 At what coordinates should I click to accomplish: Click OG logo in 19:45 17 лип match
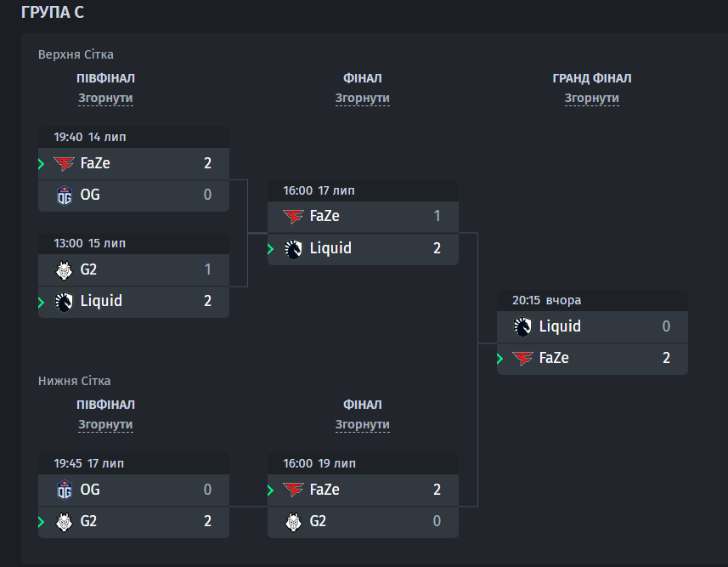pyautogui.click(x=64, y=490)
